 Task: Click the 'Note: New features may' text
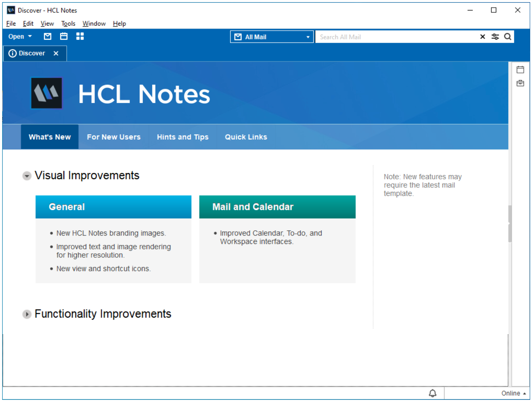(423, 177)
